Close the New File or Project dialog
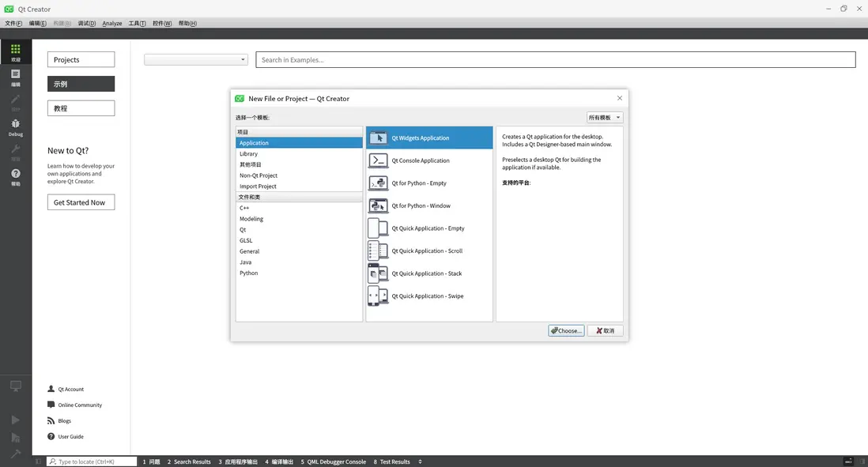The width and height of the screenshot is (868, 467). tap(620, 98)
